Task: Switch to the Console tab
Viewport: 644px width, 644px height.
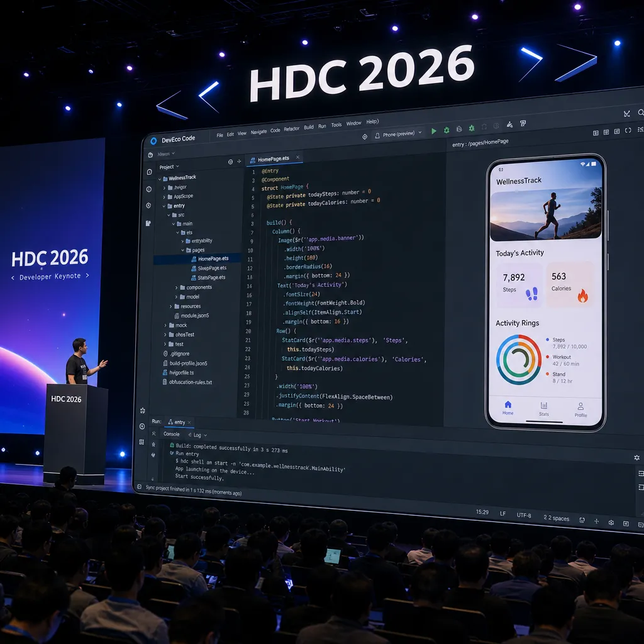Action: point(171,434)
